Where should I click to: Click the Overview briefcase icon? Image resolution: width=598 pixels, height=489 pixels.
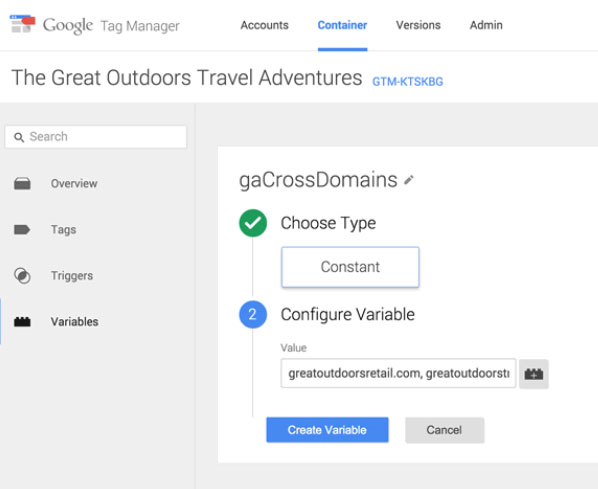(23, 183)
